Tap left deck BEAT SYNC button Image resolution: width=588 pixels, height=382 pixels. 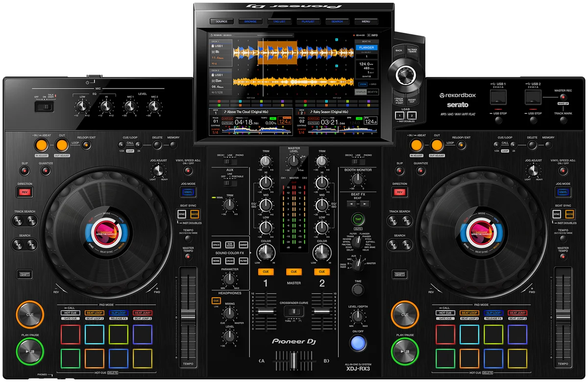(182, 214)
